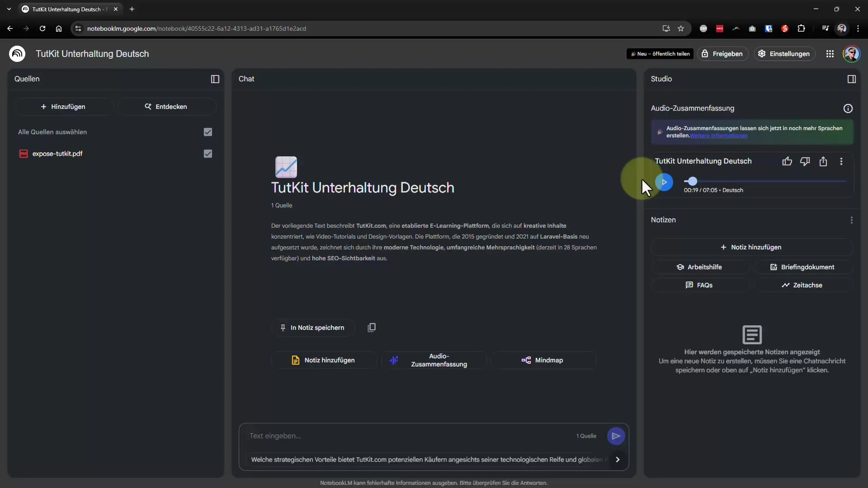Generate an Arbeitshilfe study guide
The height and width of the screenshot is (488, 868).
tap(700, 267)
